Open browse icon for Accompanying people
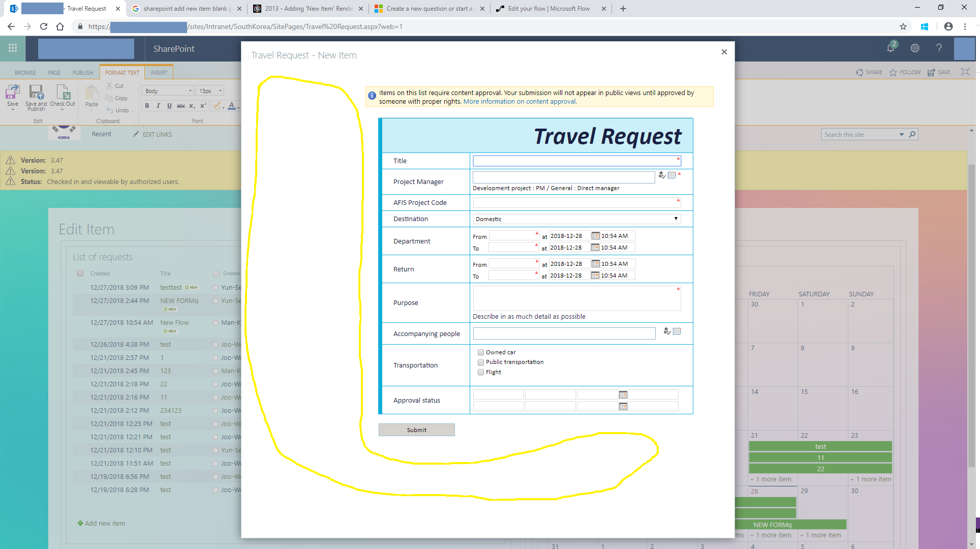 677,331
